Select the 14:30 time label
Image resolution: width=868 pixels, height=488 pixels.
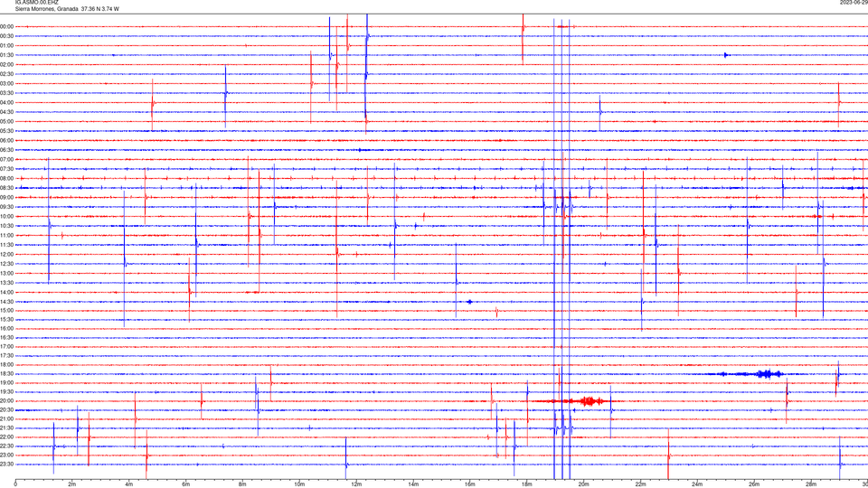coord(6,302)
